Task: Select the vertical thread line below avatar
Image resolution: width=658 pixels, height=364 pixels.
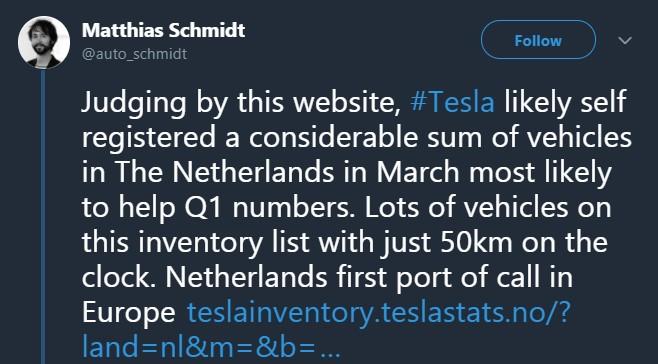Action: pyautogui.click(x=43, y=217)
